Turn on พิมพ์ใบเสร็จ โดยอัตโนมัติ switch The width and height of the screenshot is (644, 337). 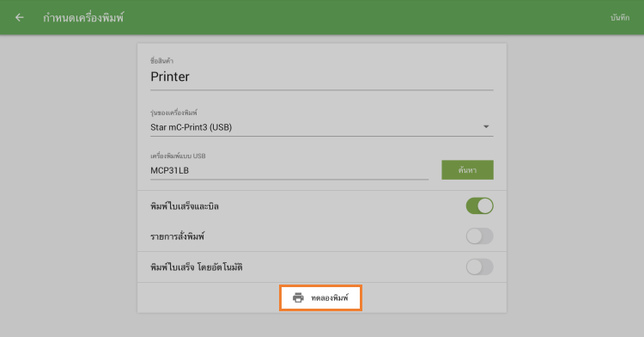tap(479, 267)
